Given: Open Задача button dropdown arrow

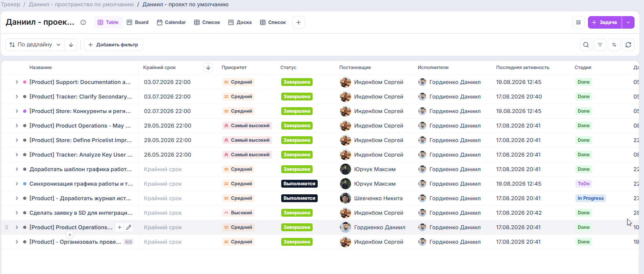Looking at the screenshot, I should pyautogui.click(x=628, y=22).
